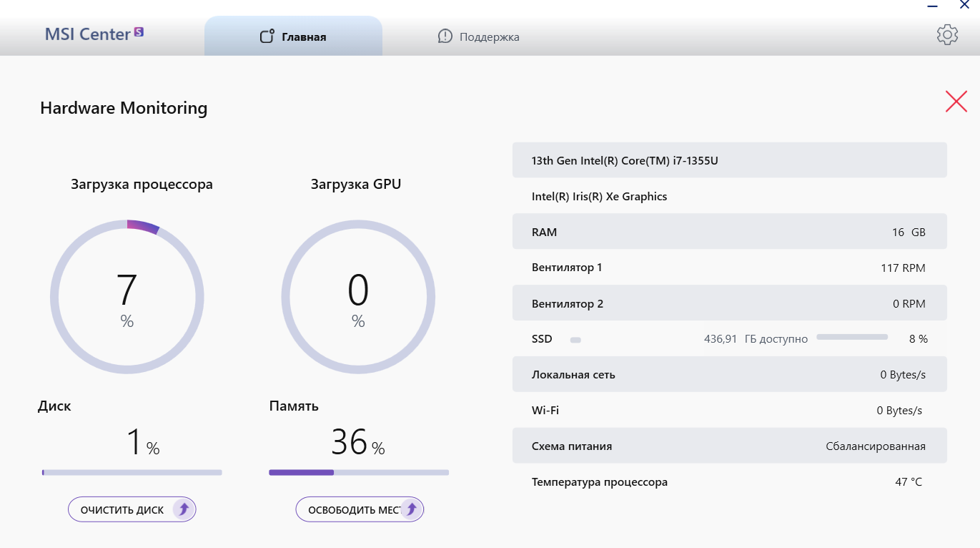Click the 117 RPM value
The height and width of the screenshot is (548, 980).
point(903,268)
